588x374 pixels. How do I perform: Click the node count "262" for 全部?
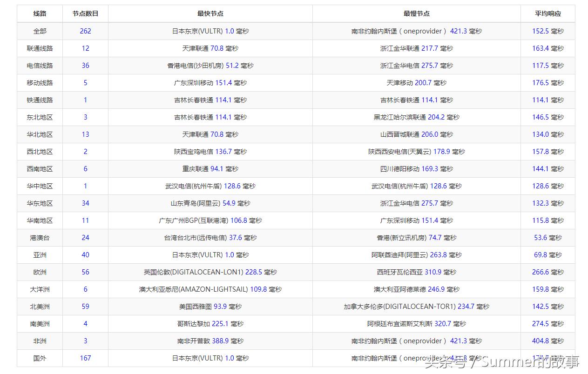tap(85, 31)
